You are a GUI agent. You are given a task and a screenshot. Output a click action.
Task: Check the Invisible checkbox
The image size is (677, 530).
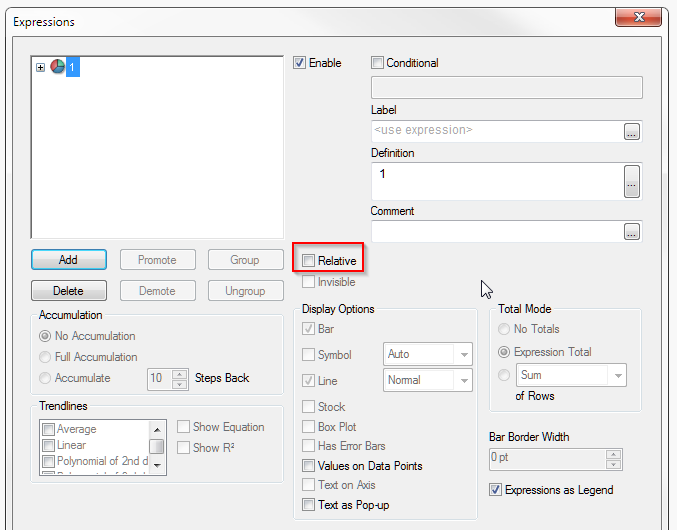308,282
